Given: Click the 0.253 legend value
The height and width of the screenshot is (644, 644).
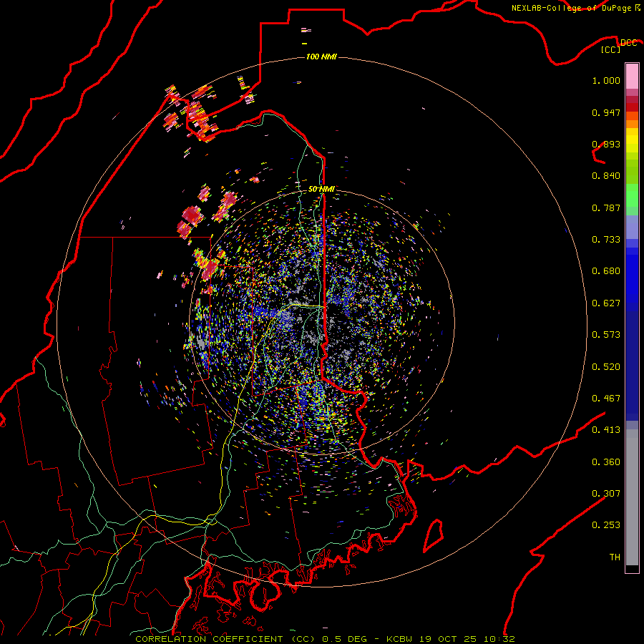Looking at the screenshot, I should [606, 525].
